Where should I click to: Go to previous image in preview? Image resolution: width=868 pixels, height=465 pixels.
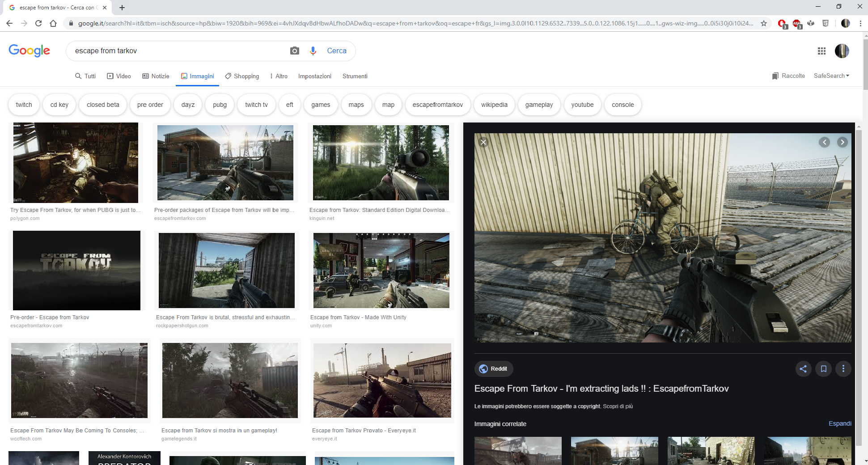click(x=824, y=142)
